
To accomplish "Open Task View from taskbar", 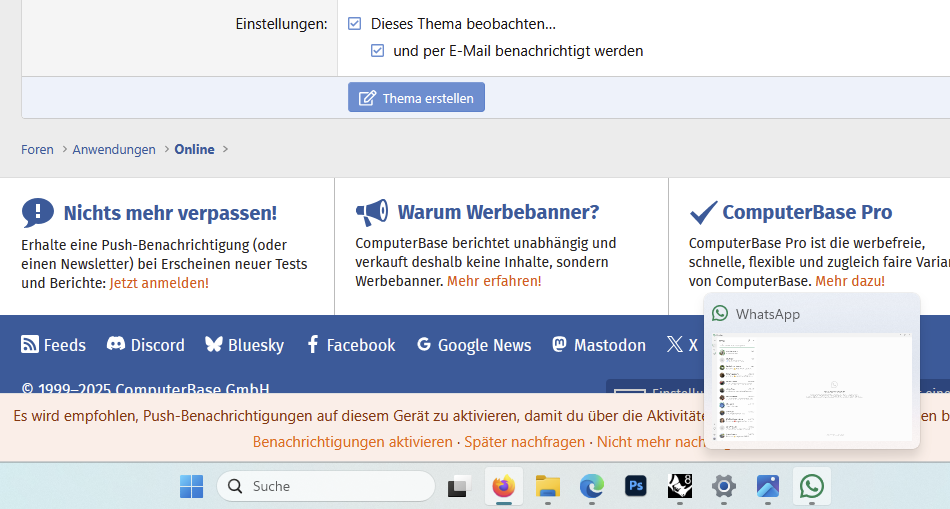I will (x=460, y=486).
